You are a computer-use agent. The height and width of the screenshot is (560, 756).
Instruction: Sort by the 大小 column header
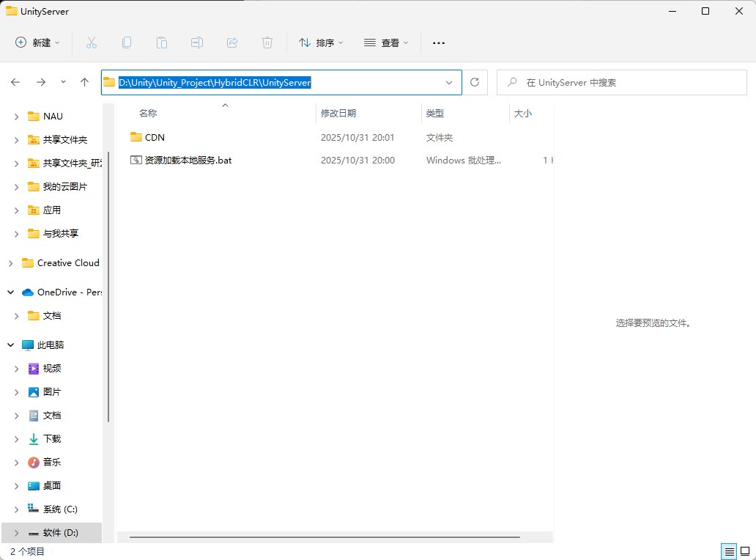tap(523, 114)
